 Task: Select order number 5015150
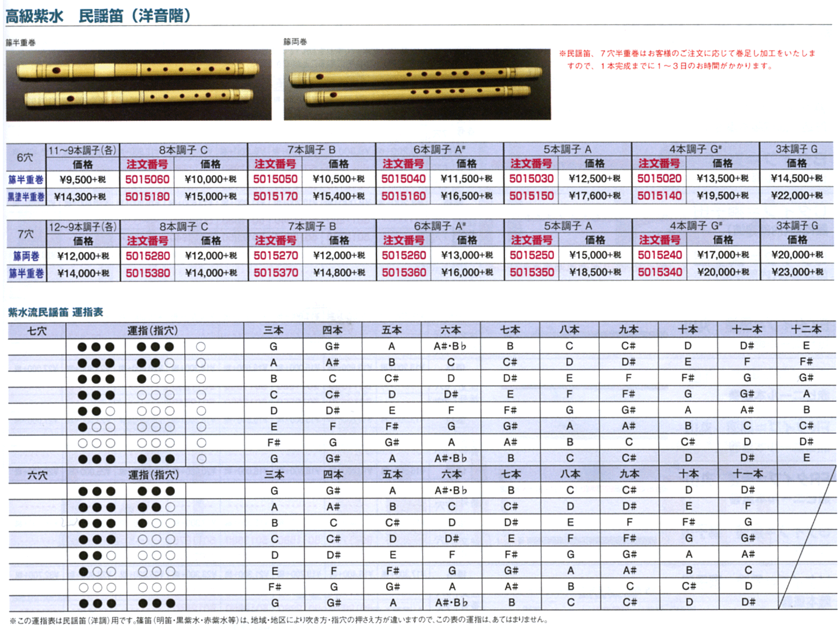[531, 196]
